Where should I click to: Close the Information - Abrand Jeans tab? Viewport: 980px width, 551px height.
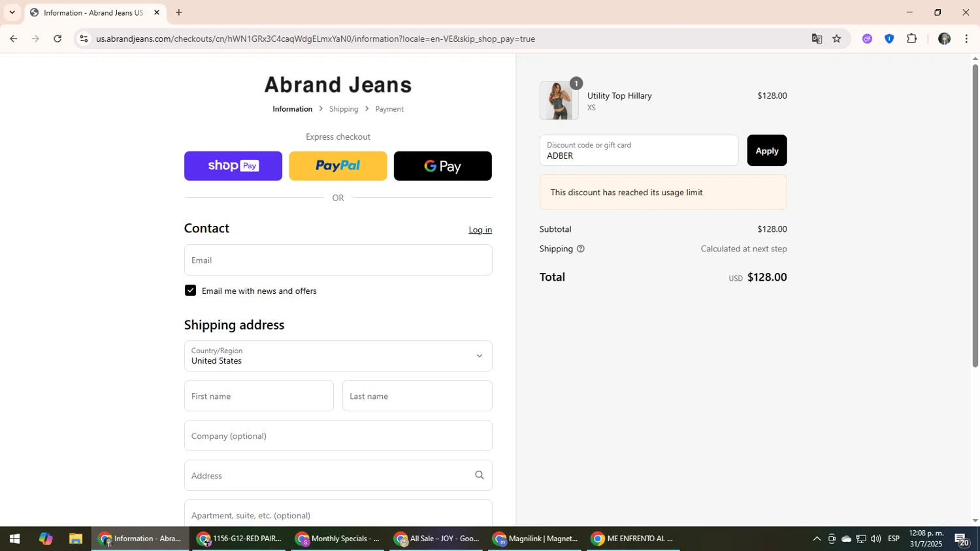157,12
